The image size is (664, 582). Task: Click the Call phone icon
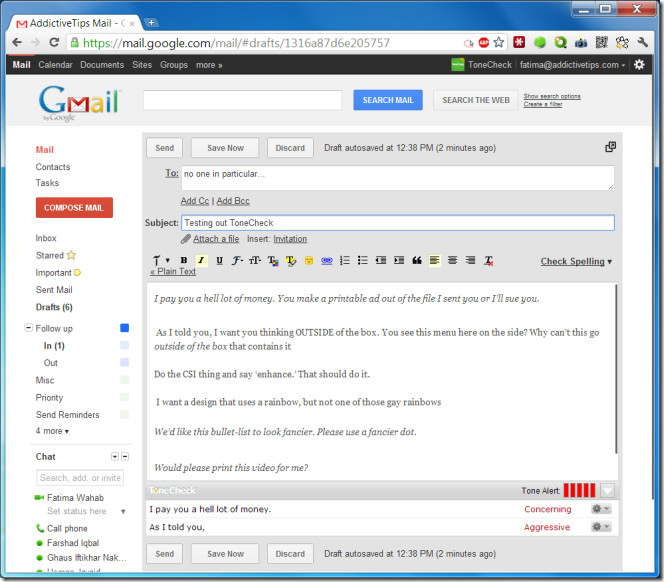pyautogui.click(x=40, y=528)
